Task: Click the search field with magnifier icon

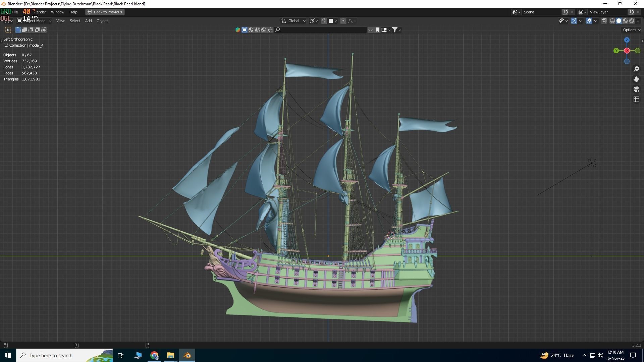Action: click(x=321, y=30)
